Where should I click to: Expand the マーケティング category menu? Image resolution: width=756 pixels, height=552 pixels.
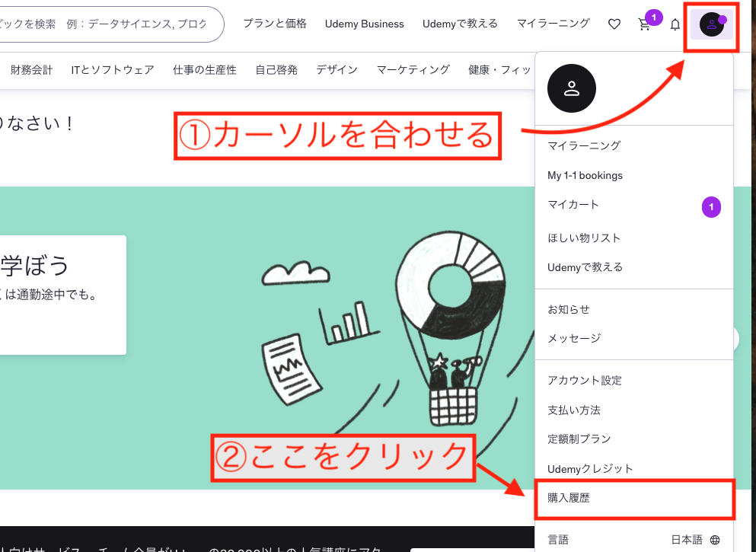(412, 69)
